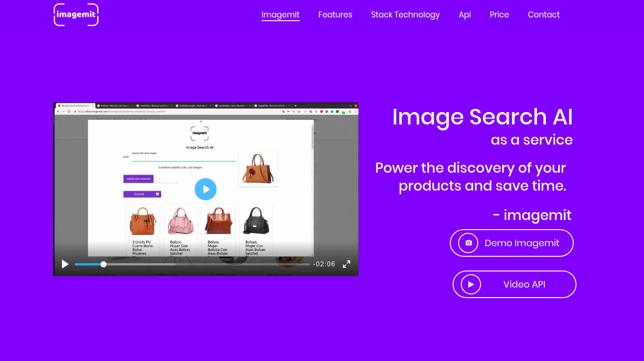Open the Video API link
The image size is (644, 361).
tap(514, 284)
